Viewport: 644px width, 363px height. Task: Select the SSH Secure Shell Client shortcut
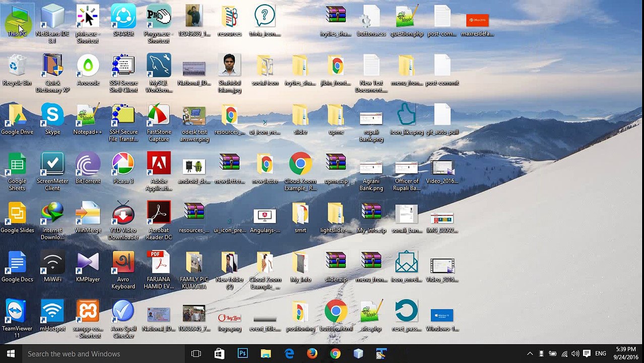(123, 73)
